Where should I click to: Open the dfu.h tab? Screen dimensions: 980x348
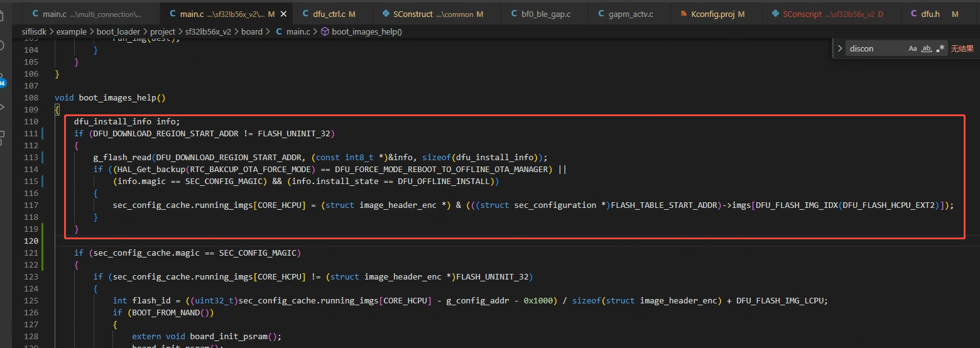[930, 14]
